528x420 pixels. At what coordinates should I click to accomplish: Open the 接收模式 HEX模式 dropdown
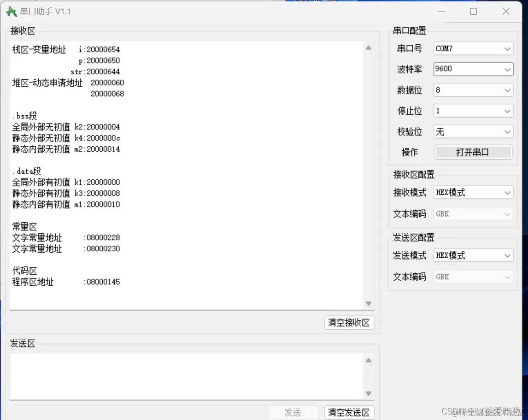coord(473,193)
